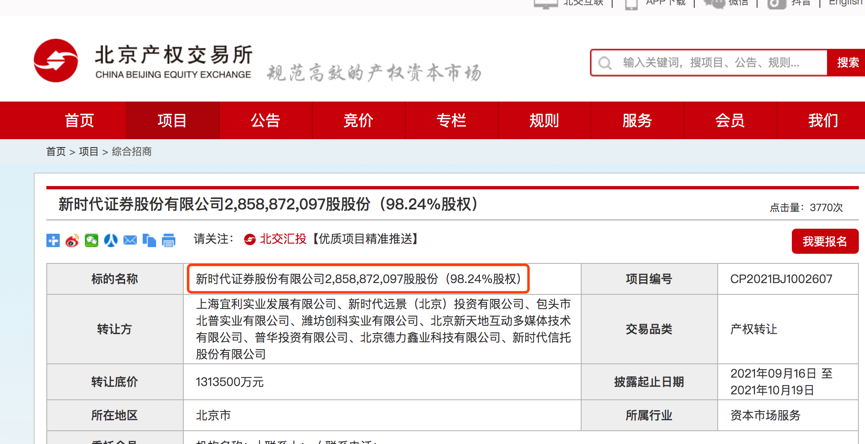
Task: Select the 产权转让 value
Action: coord(754,329)
